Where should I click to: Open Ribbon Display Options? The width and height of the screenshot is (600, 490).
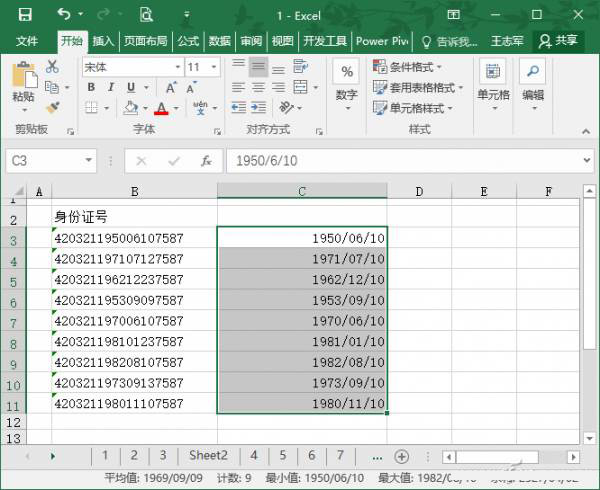click(454, 15)
